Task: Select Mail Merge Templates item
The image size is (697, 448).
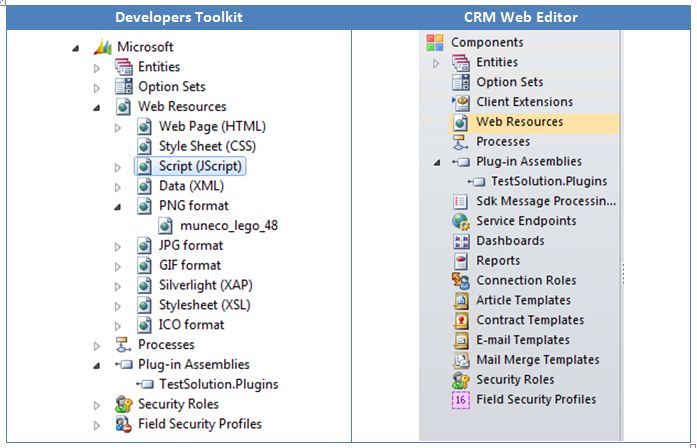Action: click(537, 360)
